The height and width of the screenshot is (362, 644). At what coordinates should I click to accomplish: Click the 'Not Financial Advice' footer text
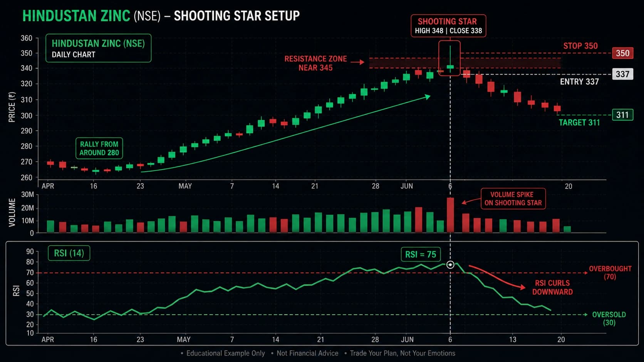[307, 353]
